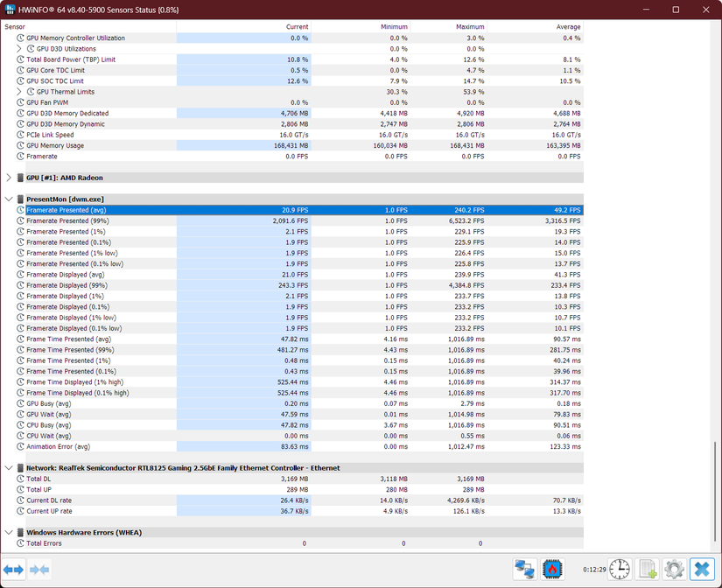Open sensor settings gear icon
Viewport: 722px width, 588px height.
[674, 570]
